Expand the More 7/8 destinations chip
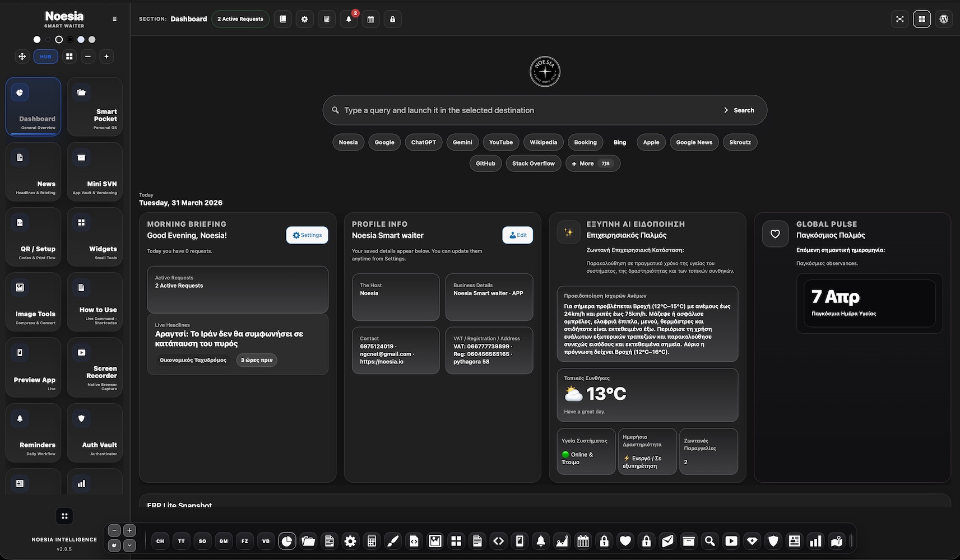 coord(593,164)
